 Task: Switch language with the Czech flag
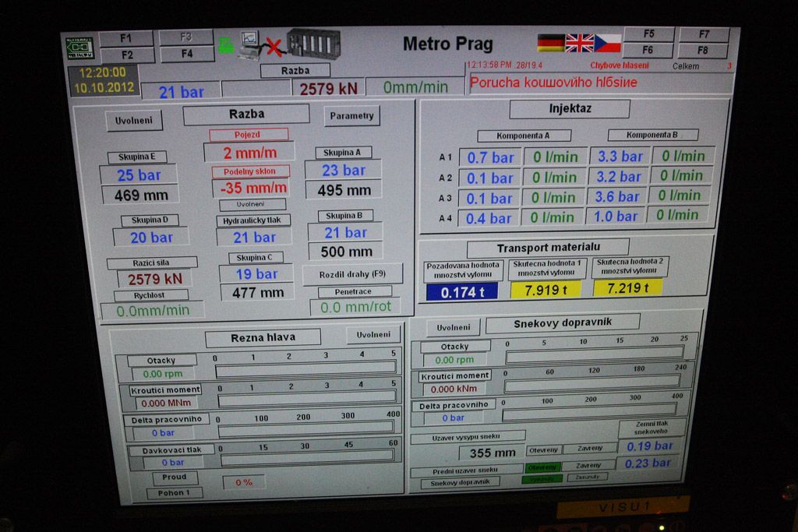click(608, 44)
